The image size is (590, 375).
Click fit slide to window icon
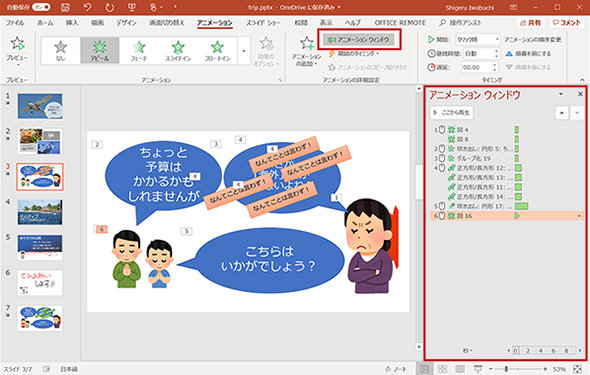click(577, 369)
